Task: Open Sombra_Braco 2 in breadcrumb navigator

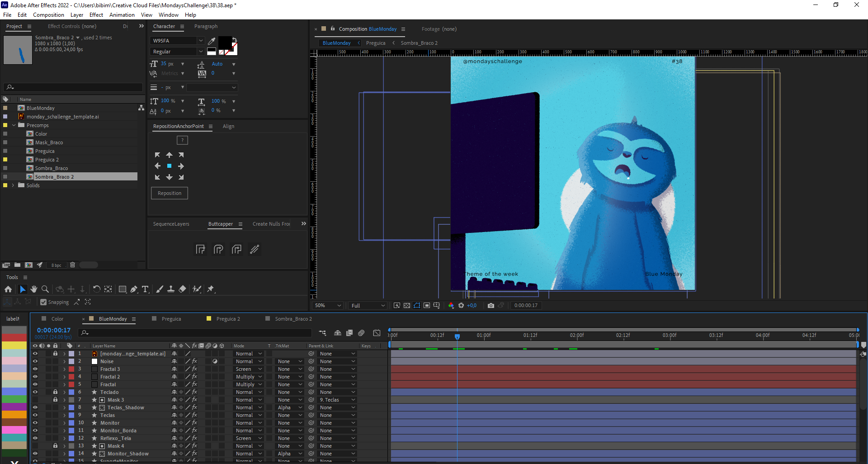Action: click(x=419, y=43)
